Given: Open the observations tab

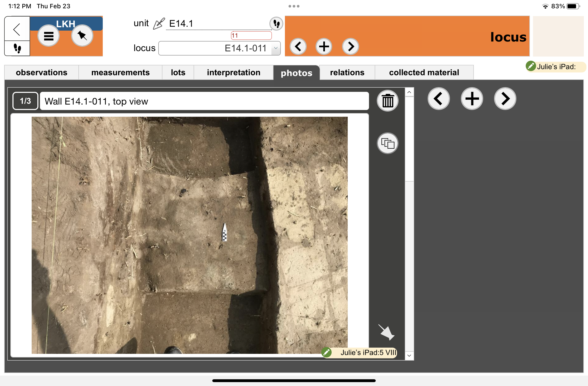Looking at the screenshot, I should 42,72.
